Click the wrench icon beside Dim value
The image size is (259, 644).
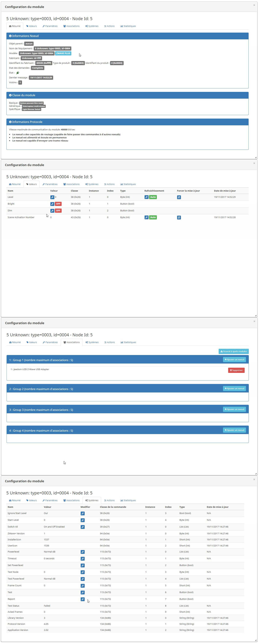tap(52, 210)
